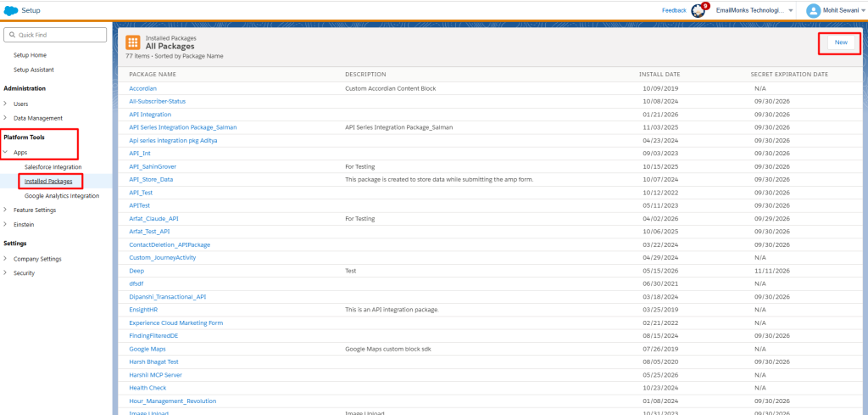Open the Feedback link
The width and height of the screenshot is (868, 415).
pos(674,10)
